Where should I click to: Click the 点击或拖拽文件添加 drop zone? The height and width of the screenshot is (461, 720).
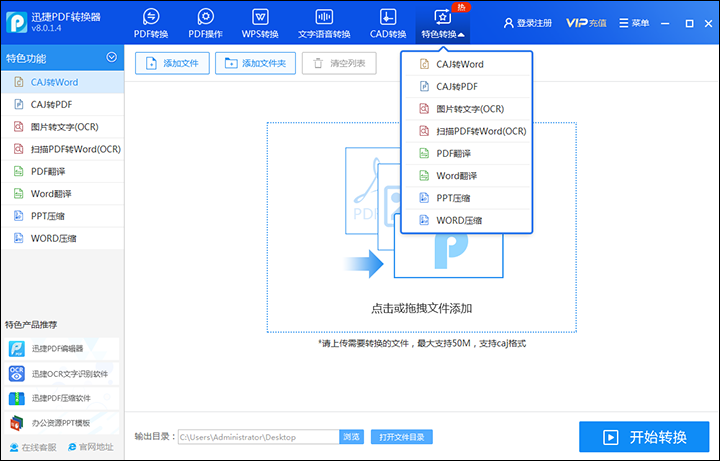[x=422, y=227]
